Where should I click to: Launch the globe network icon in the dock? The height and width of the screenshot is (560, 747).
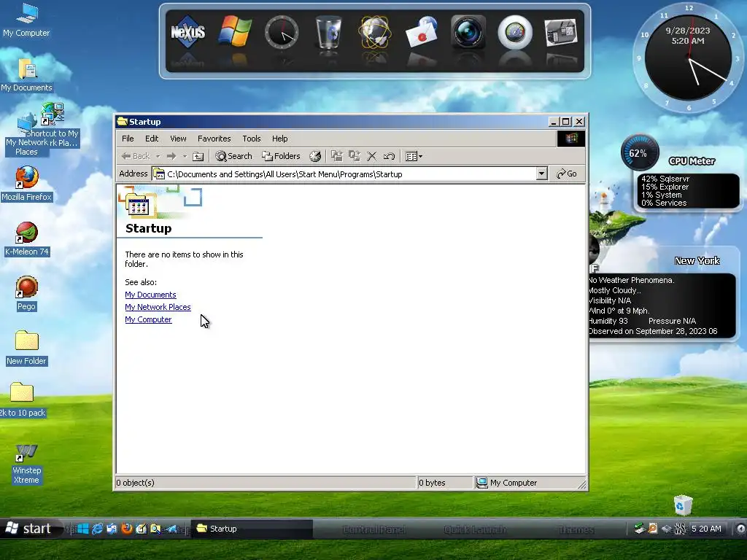(375, 32)
